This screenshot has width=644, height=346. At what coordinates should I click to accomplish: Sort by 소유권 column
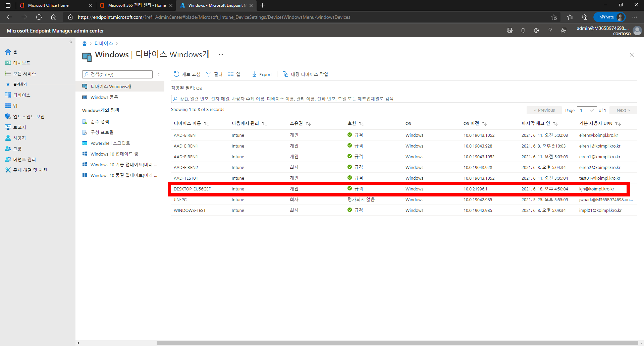(x=300, y=124)
